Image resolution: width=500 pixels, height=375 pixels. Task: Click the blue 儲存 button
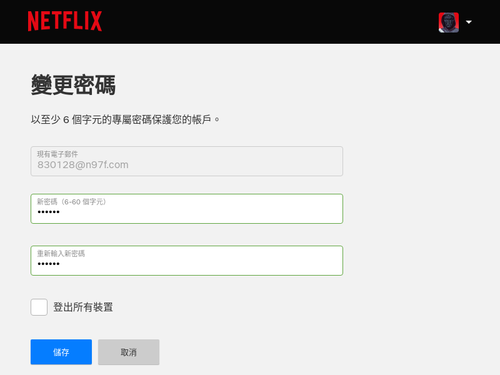61,352
